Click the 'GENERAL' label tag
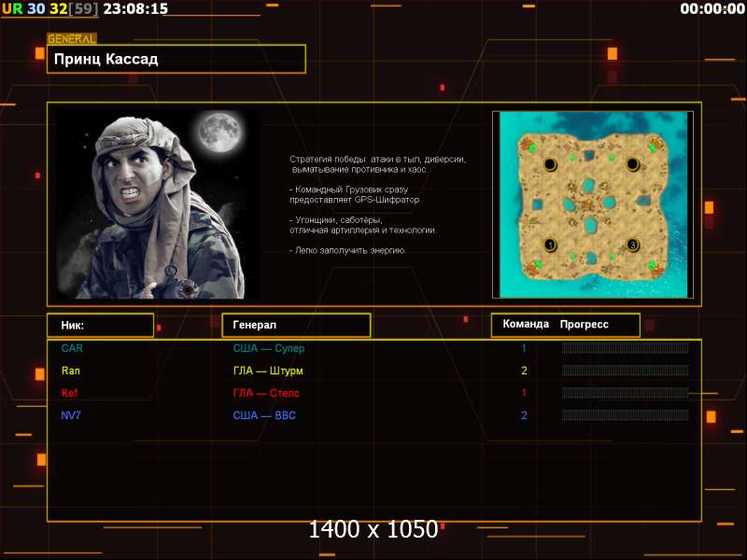747x560 pixels. [72, 38]
